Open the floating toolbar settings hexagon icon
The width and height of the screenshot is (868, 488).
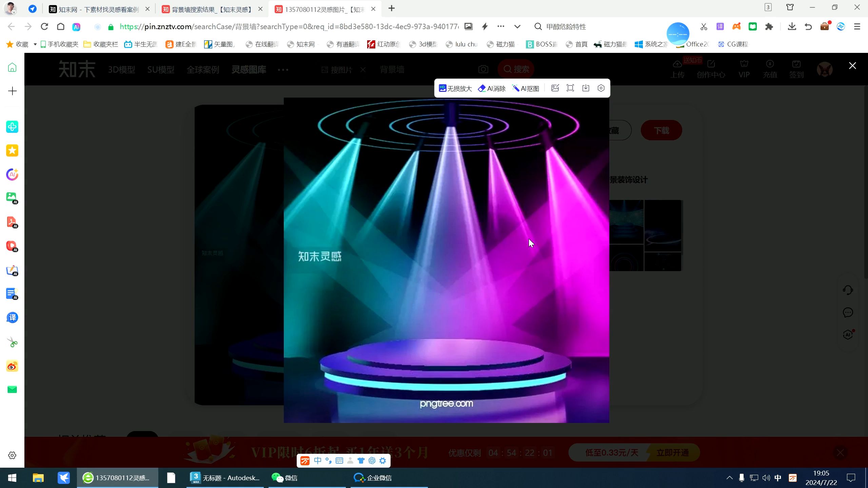pyautogui.click(x=601, y=88)
